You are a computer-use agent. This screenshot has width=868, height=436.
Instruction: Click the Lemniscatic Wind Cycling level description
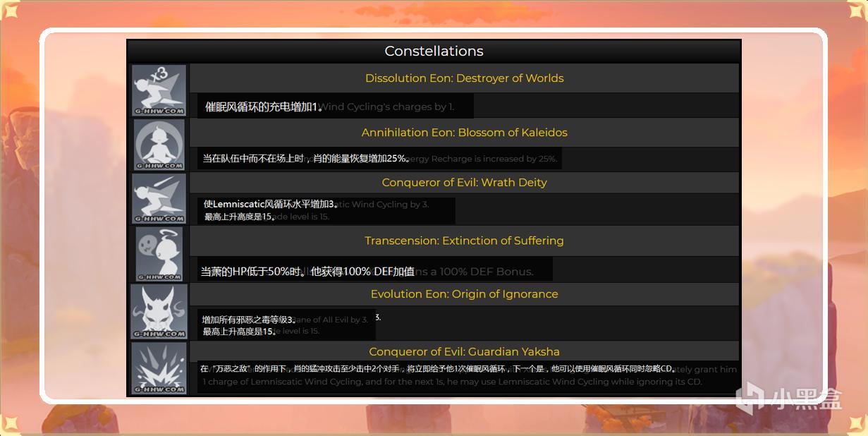(326, 210)
